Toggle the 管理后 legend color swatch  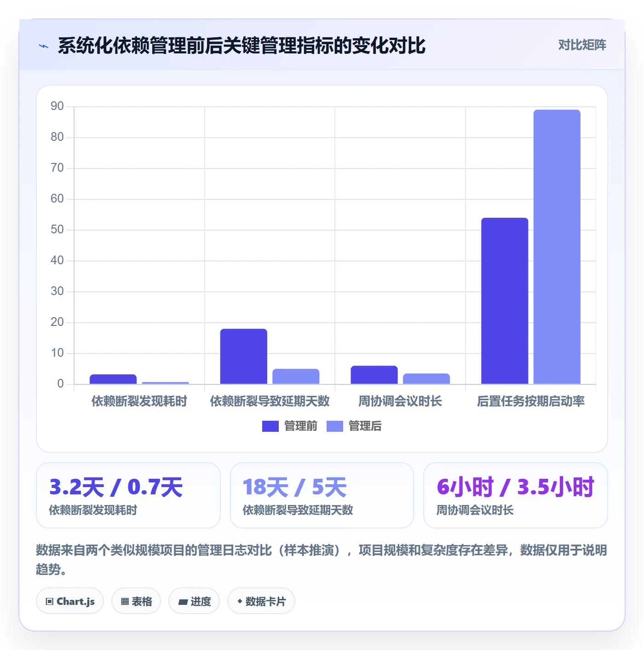point(335,426)
